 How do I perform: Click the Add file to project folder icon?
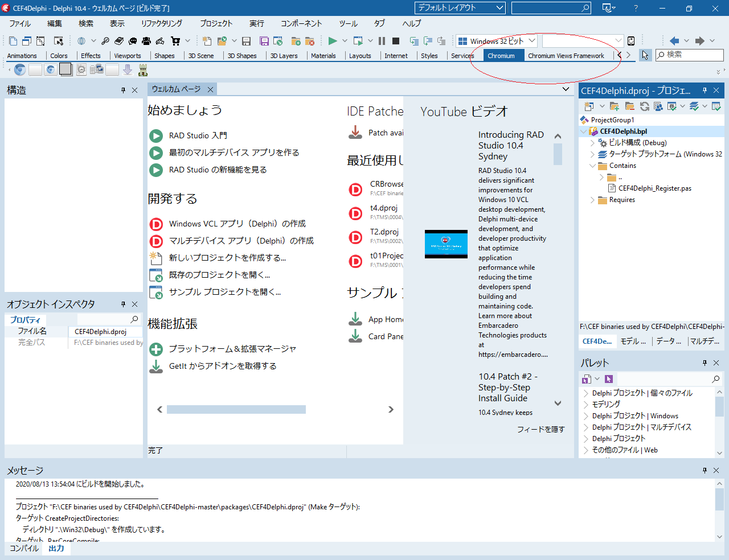coord(296,41)
